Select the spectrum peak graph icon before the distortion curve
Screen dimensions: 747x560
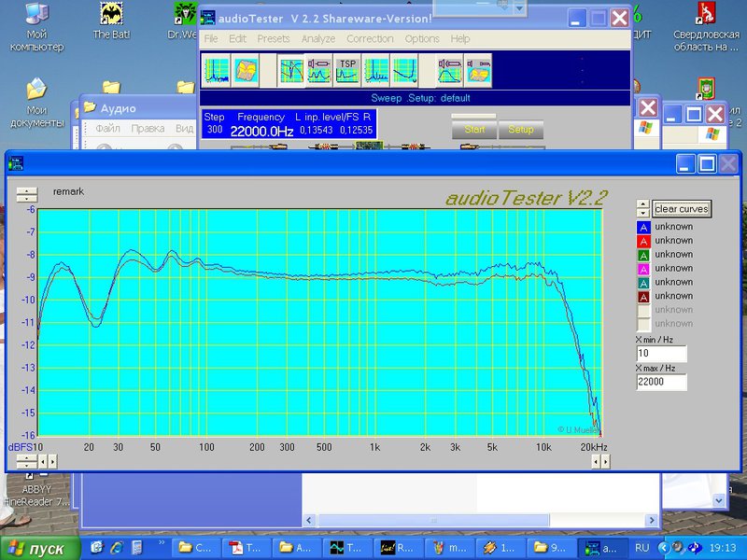376,70
